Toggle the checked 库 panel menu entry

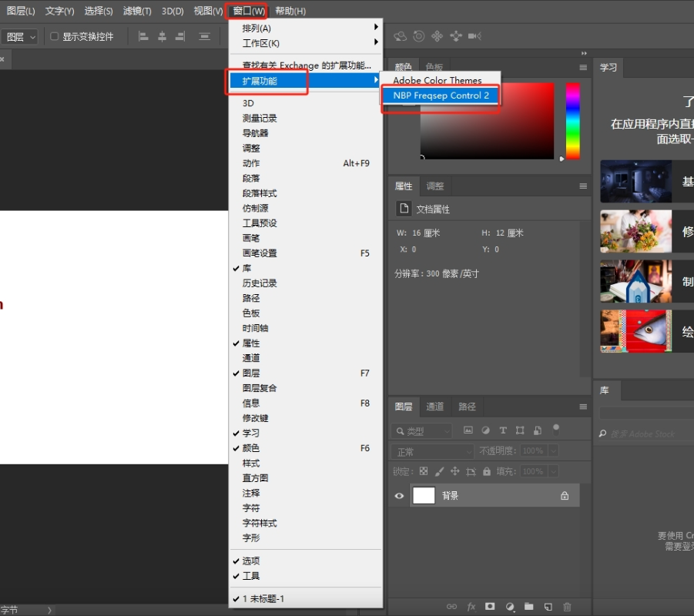(x=305, y=268)
